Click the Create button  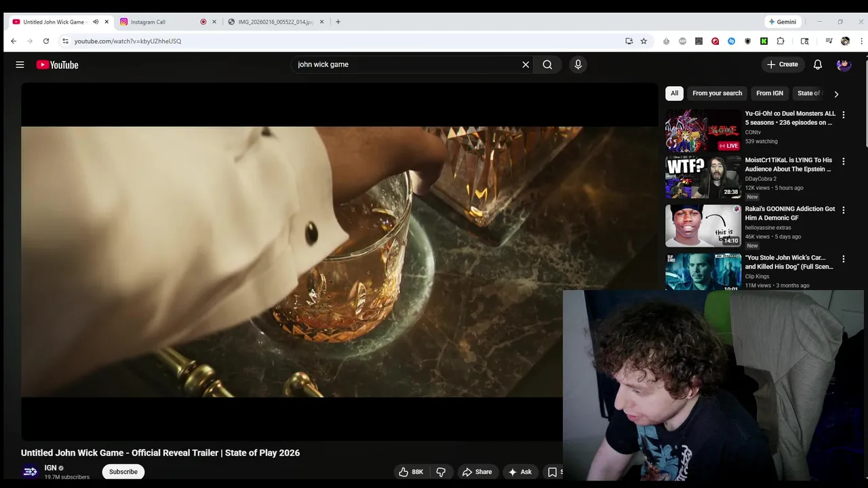tap(782, 64)
